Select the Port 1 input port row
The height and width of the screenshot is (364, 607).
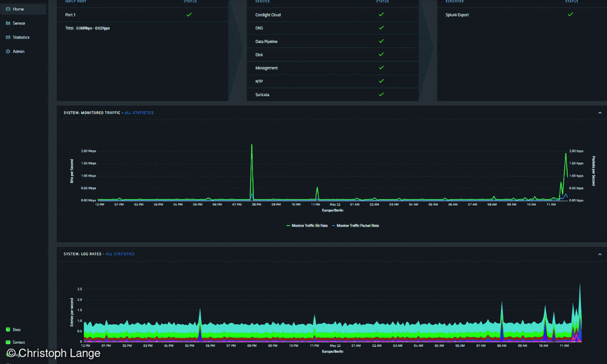[x=143, y=15]
